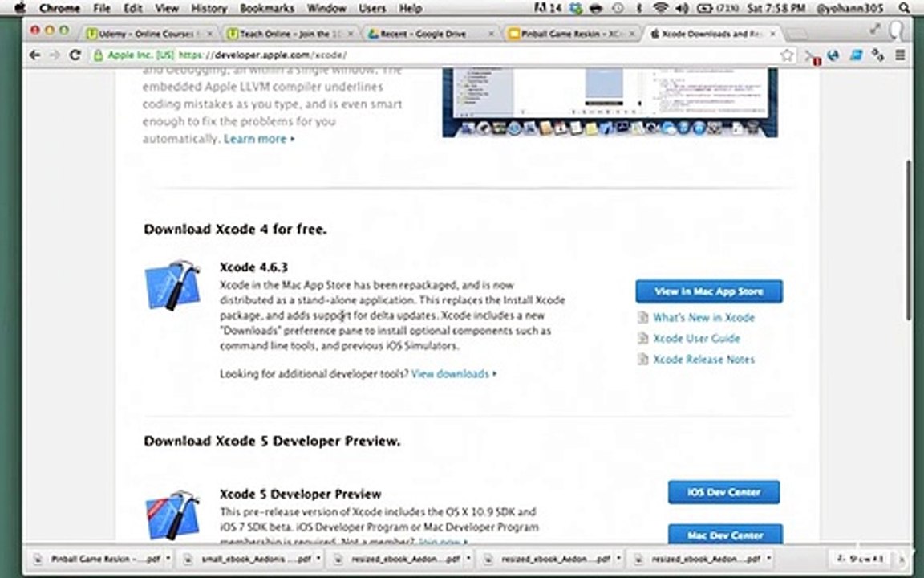924x578 pixels.
Task: Close the Pinball Game Reskin tab
Action: pos(632,35)
